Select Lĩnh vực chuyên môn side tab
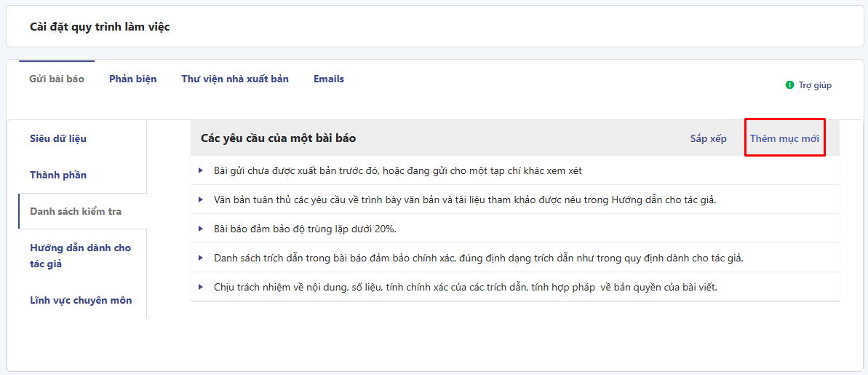 coord(82,300)
